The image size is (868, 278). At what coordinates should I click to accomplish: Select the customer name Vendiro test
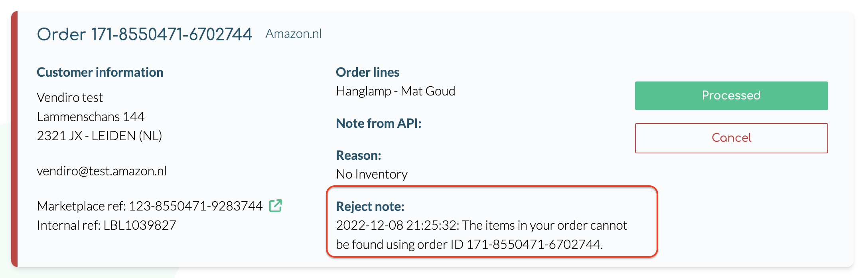point(70,97)
